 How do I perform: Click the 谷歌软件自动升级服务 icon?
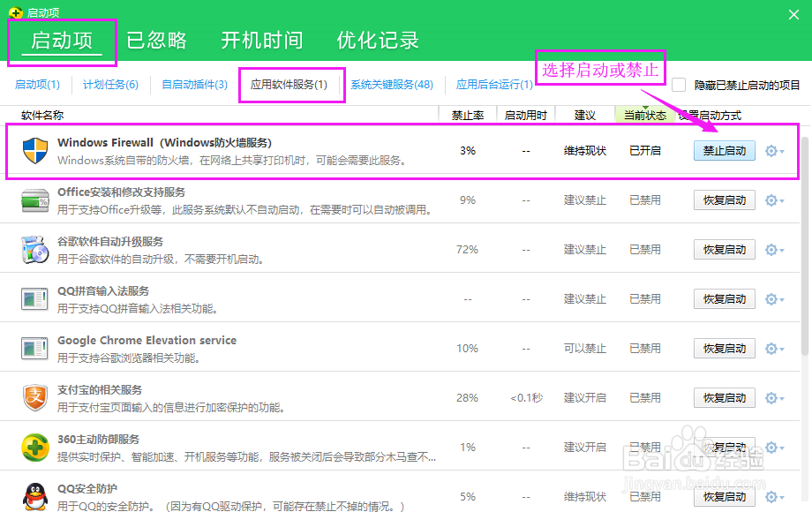pos(35,250)
